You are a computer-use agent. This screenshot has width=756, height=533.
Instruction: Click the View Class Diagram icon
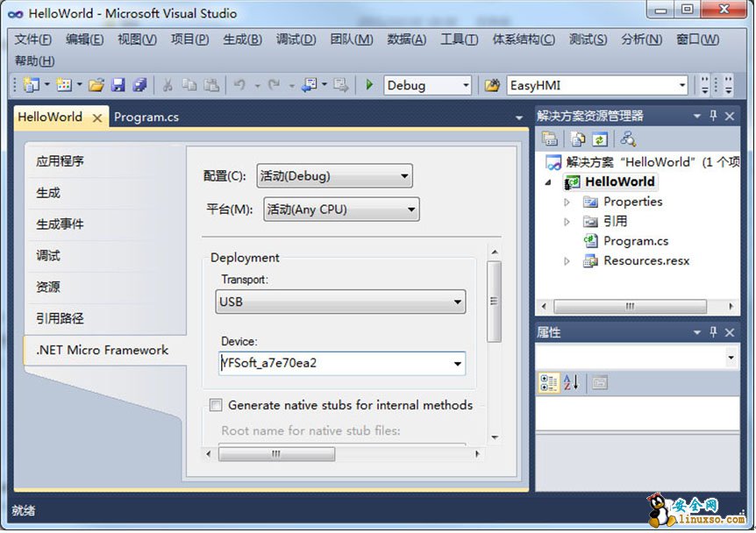pos(628,139)
